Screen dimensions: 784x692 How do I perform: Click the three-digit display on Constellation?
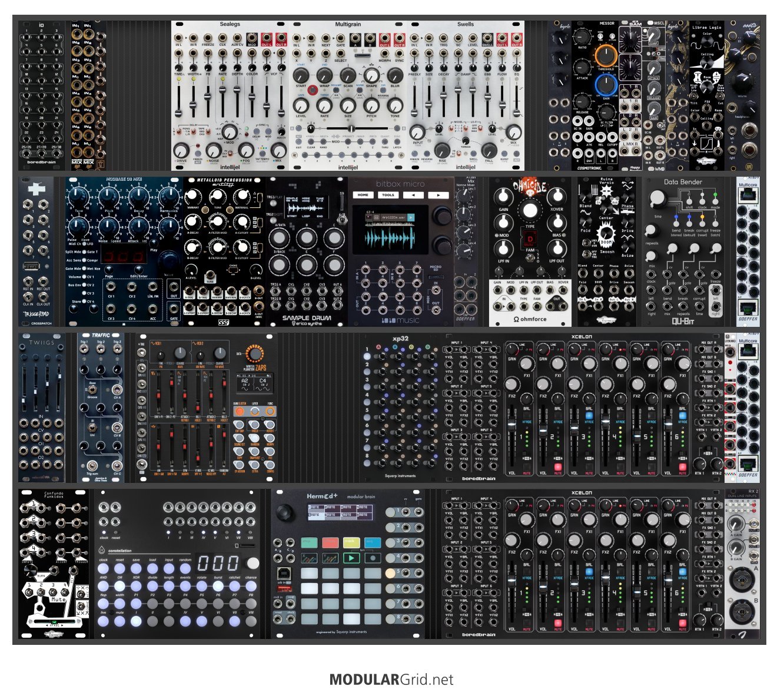[218, 563]
